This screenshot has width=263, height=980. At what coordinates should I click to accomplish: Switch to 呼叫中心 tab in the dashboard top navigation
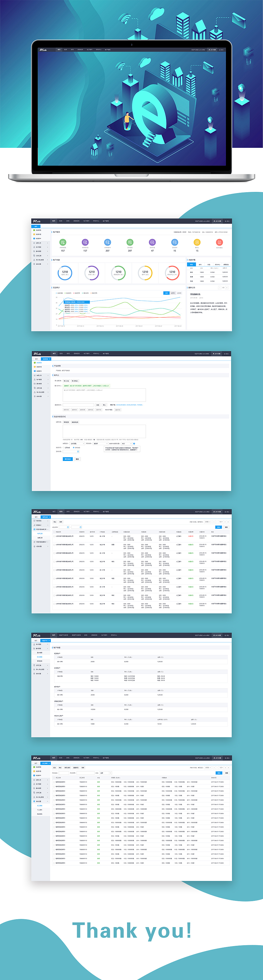pos(96,221)
